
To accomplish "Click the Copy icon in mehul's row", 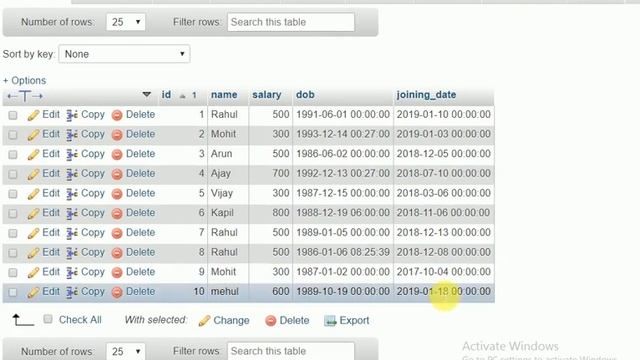I will 72,292.
